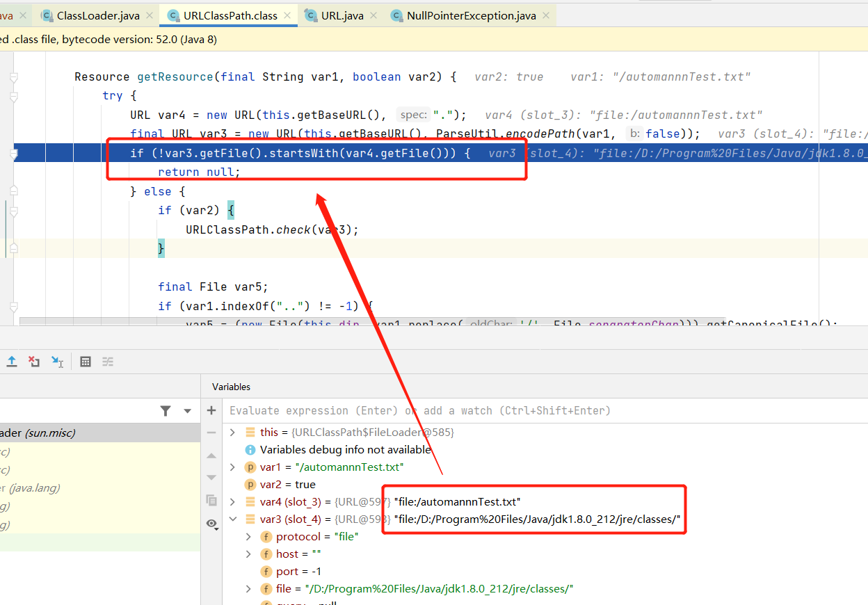Click the parameter icon of var2
Screen dimensions: 868x605
tap(250, 485)
